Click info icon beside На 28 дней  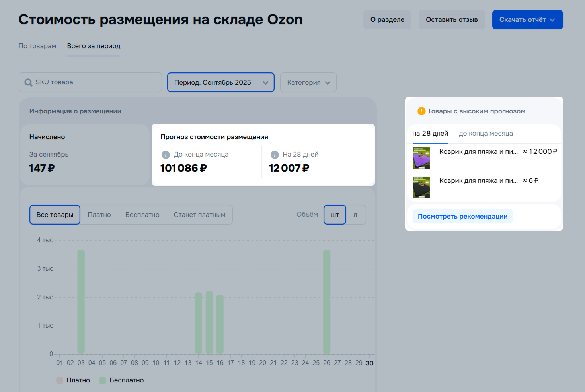coord(275,155)
